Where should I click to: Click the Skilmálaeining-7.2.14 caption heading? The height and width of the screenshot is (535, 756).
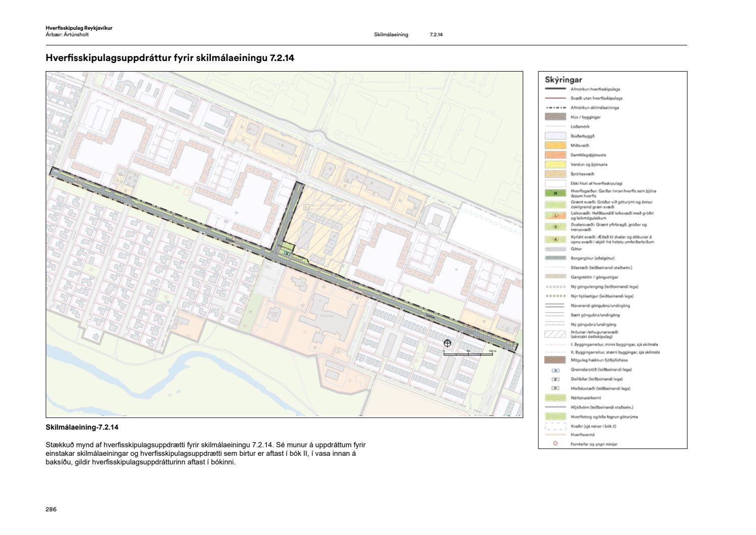82,428
